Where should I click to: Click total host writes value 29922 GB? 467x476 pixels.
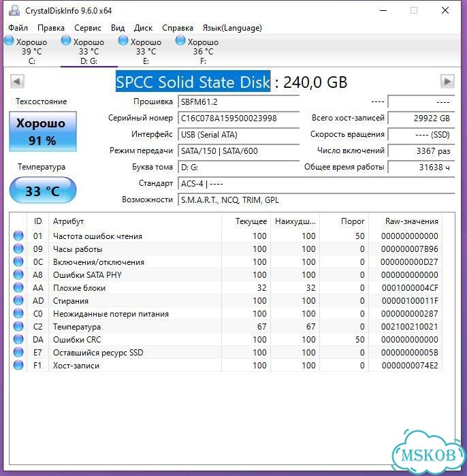click(421, 118)
